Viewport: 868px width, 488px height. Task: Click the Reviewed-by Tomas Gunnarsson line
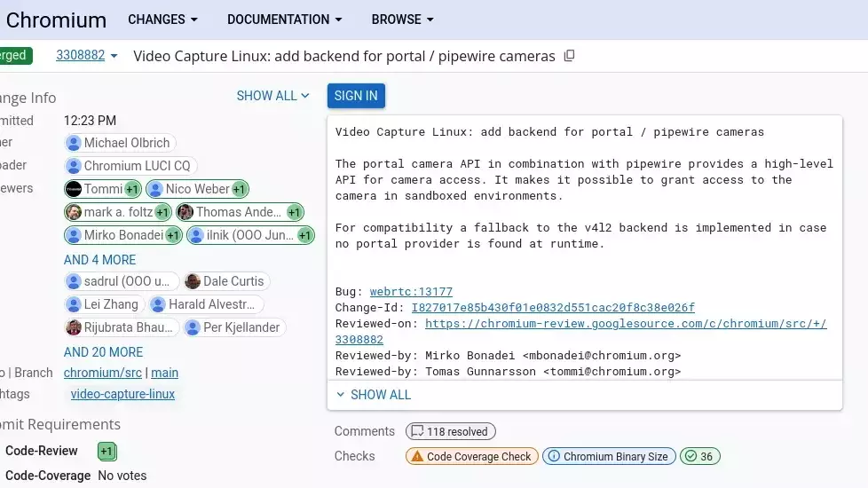(508, 371)
